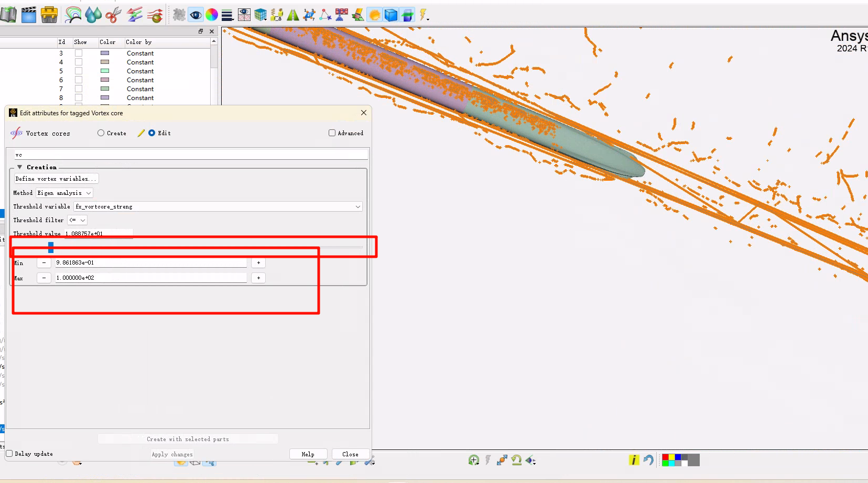Click the yellow toolbox icon

pos(49,15)
